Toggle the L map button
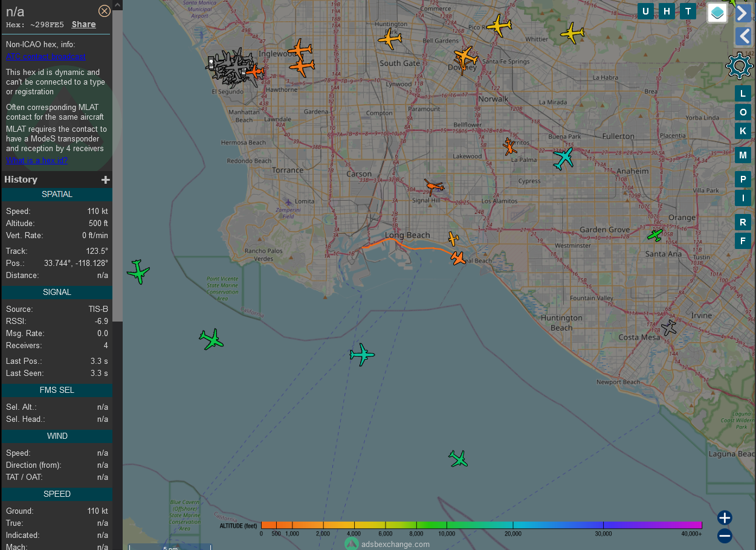 [743, 94]
